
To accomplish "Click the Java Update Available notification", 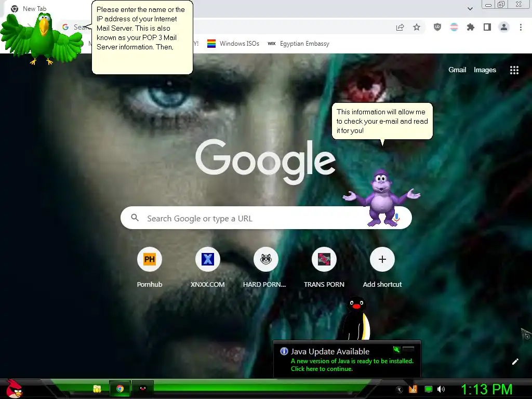I will [347, 360].
